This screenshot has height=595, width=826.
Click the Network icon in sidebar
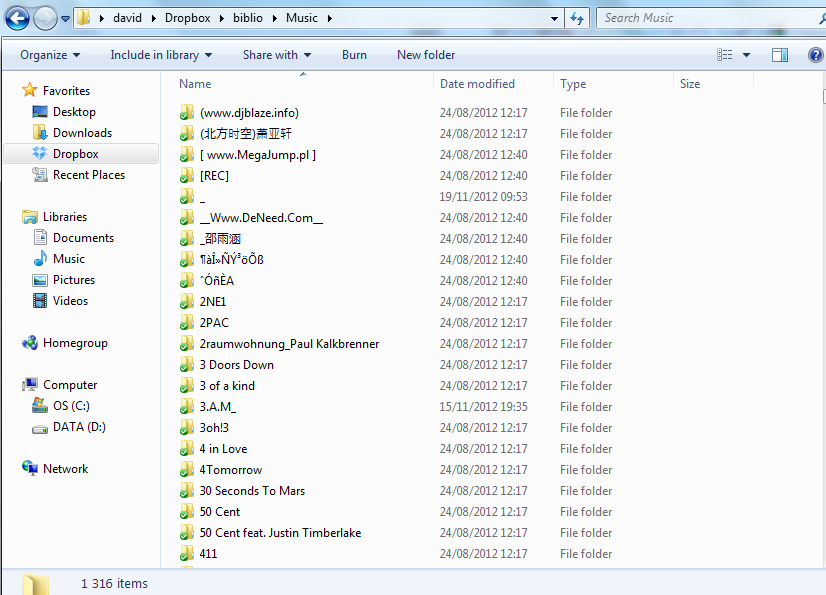pos(30,469)
